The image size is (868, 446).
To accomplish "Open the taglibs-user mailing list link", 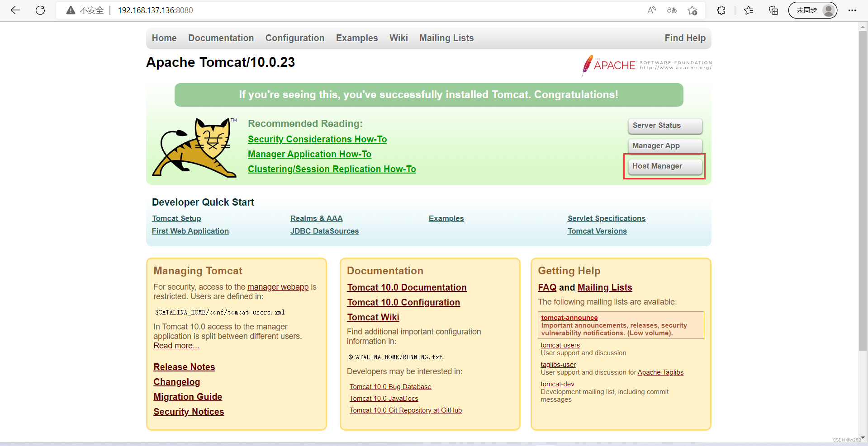I will (558, 365).
